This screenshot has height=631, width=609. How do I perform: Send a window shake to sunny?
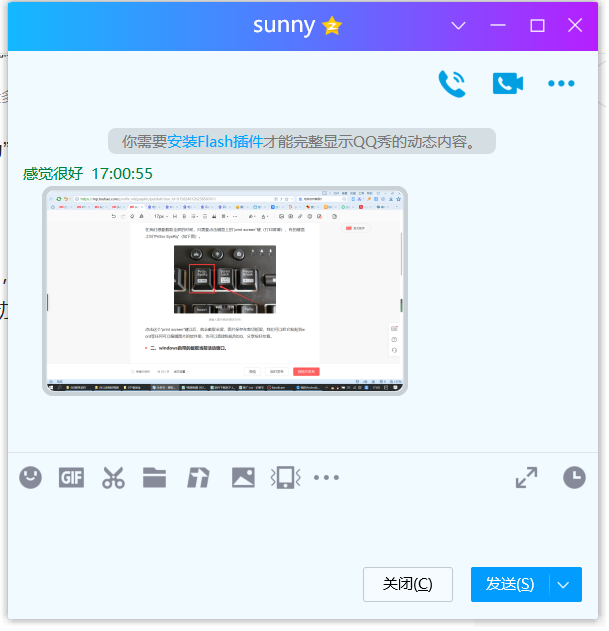pyautogui.click(x=286, y=478)
